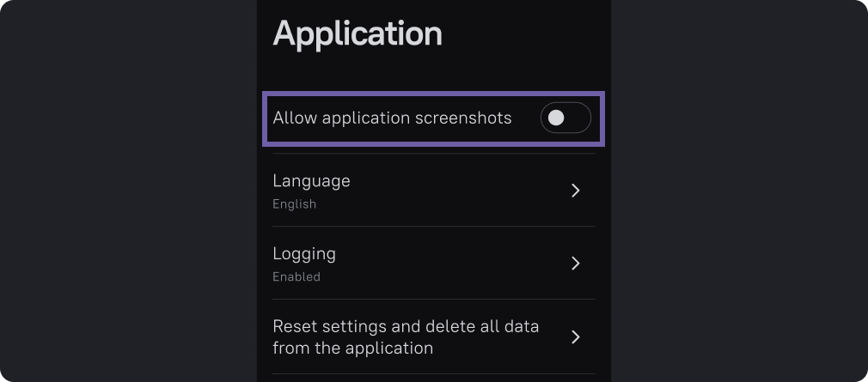
Task: Click inside the purple highlighted screenshots row
Action: pyautogui.click(x=433, y=118)
